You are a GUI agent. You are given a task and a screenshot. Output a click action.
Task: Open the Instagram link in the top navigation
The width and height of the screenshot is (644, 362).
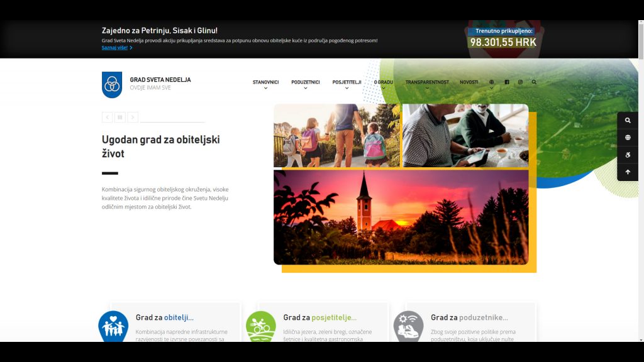[520, 82]
